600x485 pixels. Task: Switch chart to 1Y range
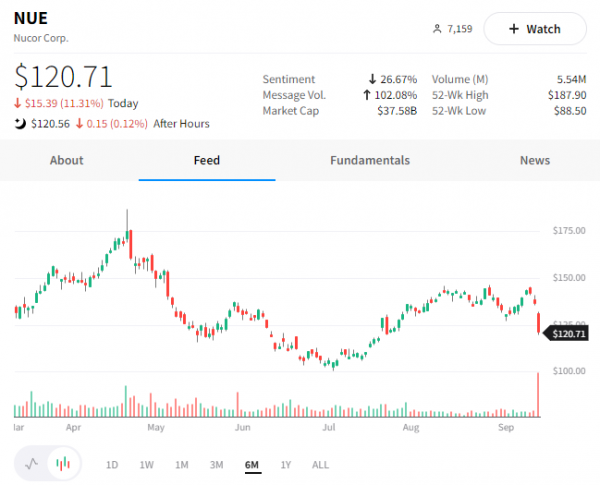tap(286, 465)
